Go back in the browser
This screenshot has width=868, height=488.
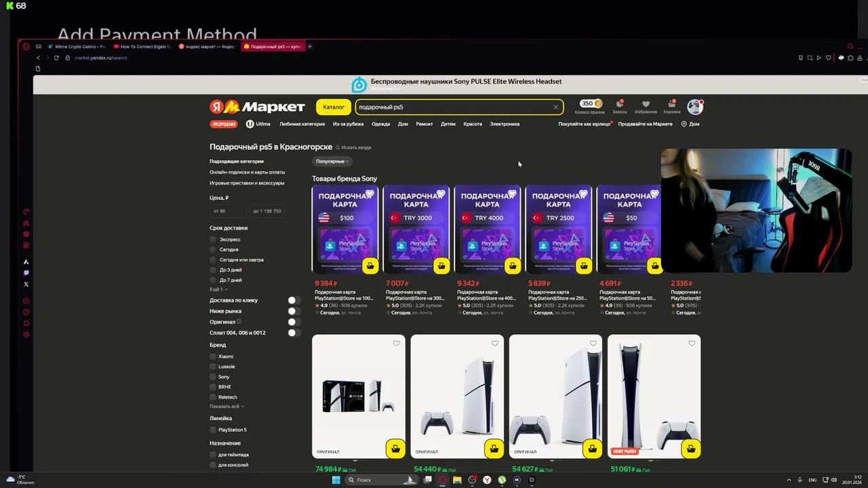tap(38, 58)
